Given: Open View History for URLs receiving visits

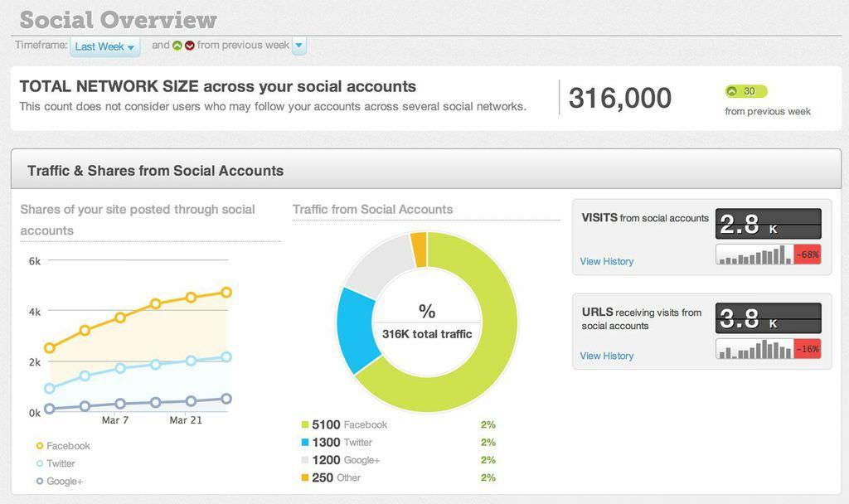Looking at the screenshot, I should pyautogui.click(x=606, y=356).
